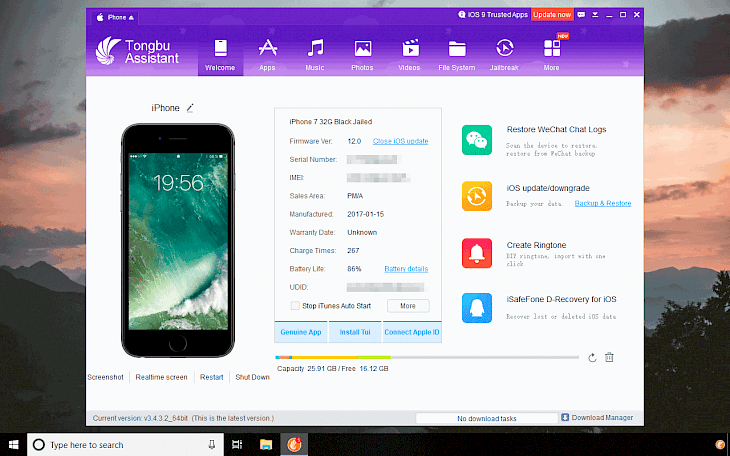
Task: Open the Music section icon
Action: (x=315, y=48)
